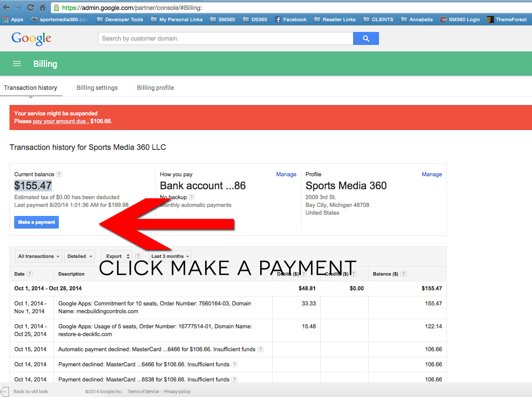The height and width of the screenshot is (397, 532).
Task: Click the pay your amount due link
Action: pos(59,121)
